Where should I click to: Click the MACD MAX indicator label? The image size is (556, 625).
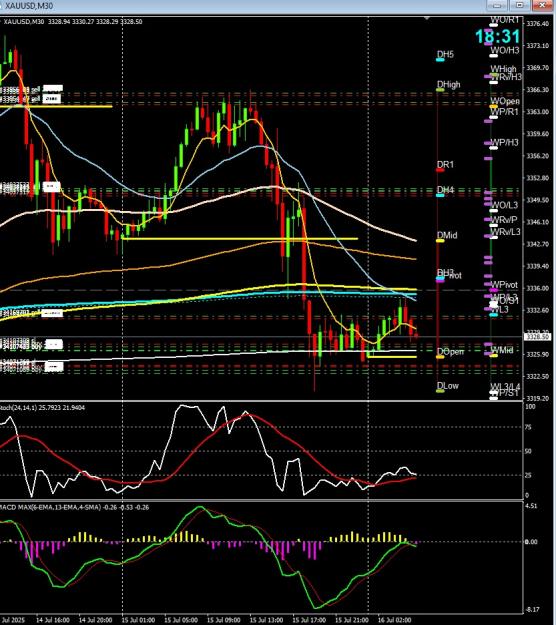[x=75, y=507]
